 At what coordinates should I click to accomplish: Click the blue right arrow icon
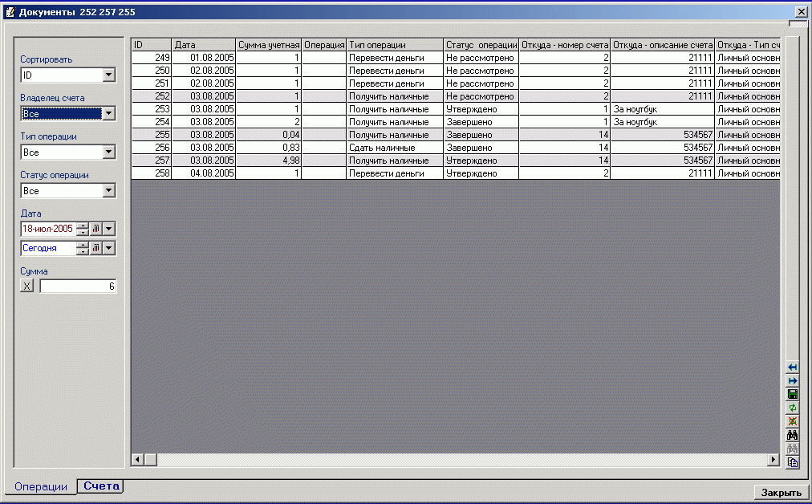[x=792, y=380]
